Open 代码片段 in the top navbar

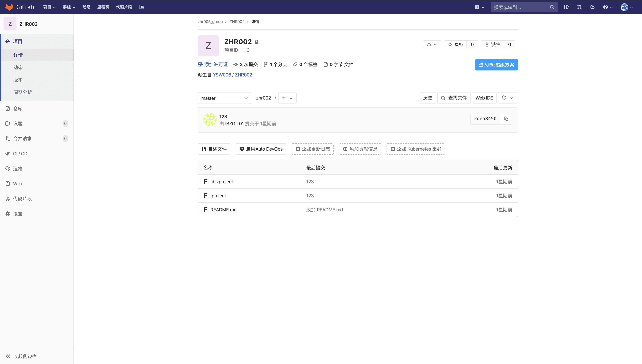click(x=124, y=7)
